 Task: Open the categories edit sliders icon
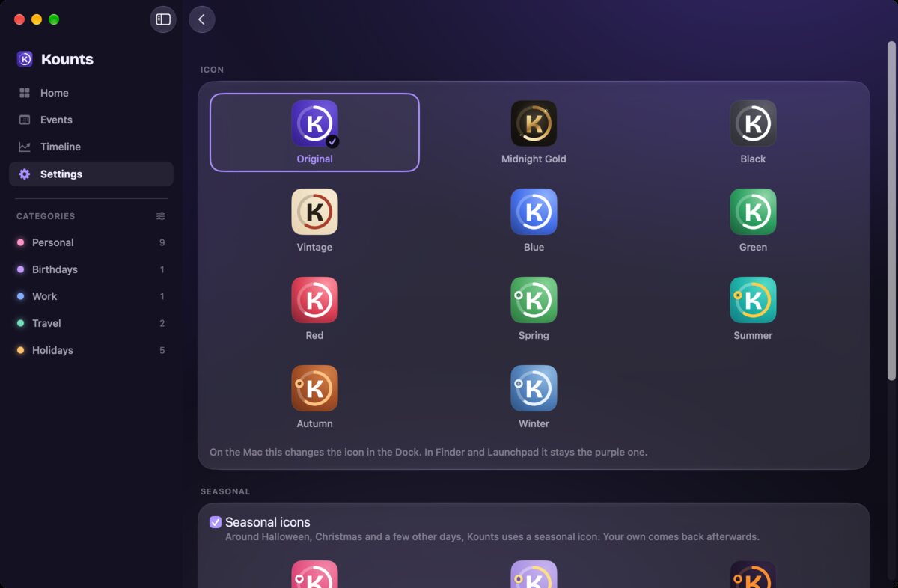point(161,216)
